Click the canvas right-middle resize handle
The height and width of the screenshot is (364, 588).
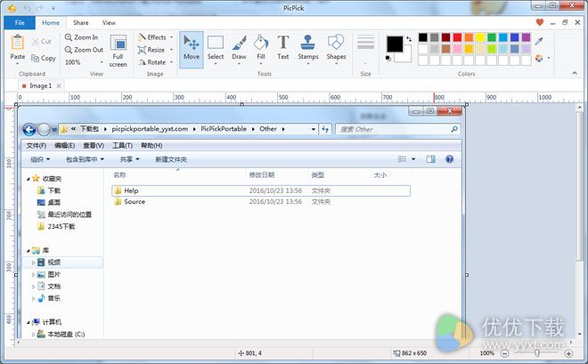467,275
